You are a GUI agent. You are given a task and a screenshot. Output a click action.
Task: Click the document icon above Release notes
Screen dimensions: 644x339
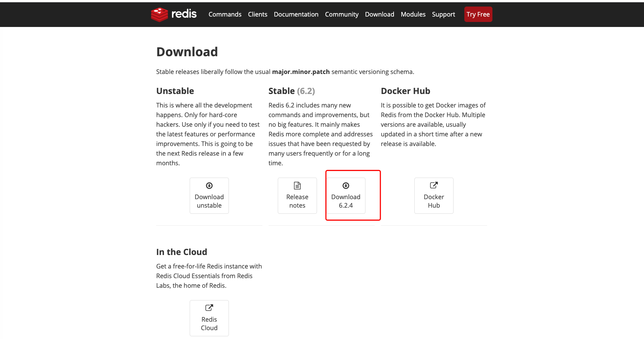coord(297,186)
